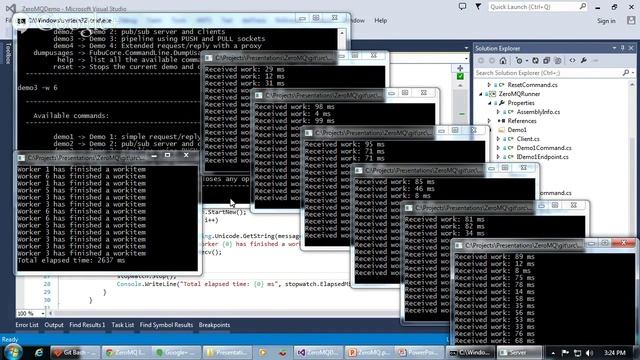Click the Sign in link

pos(606,21)
